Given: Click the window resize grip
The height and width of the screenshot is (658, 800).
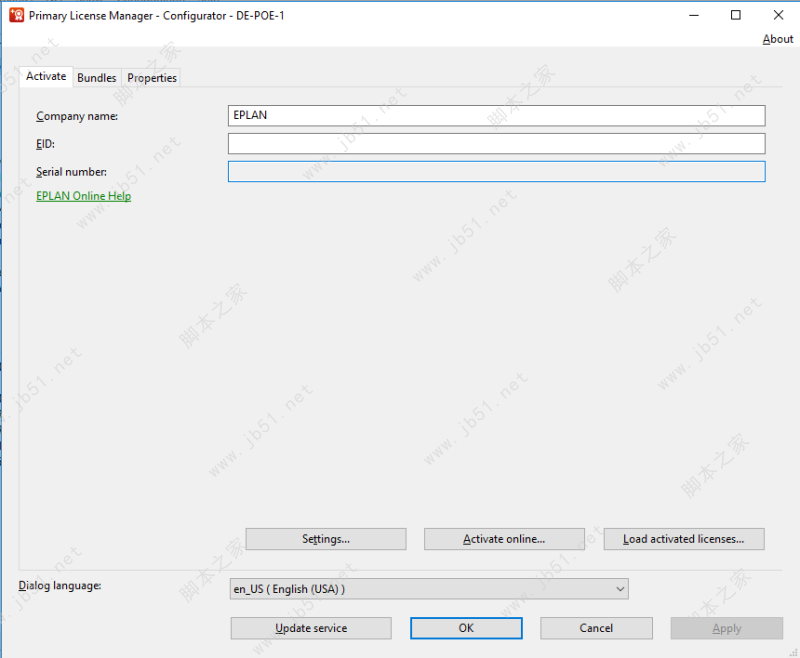Looking at the screenshot, I should coord(793,652).
